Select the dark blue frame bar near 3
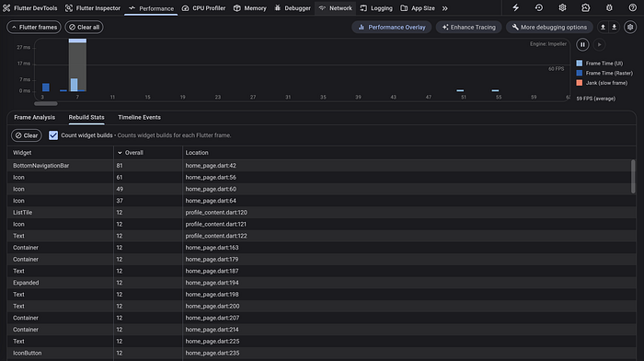644x361 pixels. click(x=46, y=87)
